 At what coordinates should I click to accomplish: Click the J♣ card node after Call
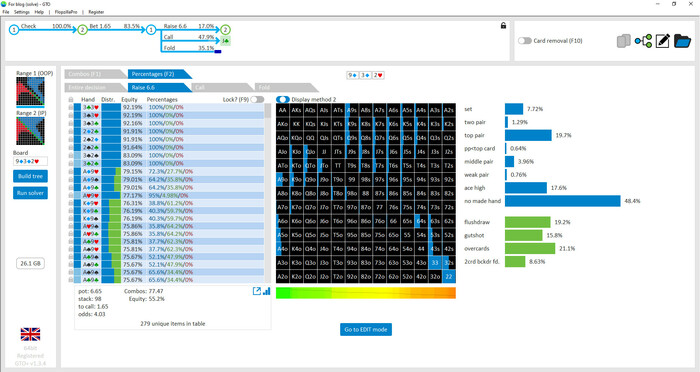tap(225, 41)
